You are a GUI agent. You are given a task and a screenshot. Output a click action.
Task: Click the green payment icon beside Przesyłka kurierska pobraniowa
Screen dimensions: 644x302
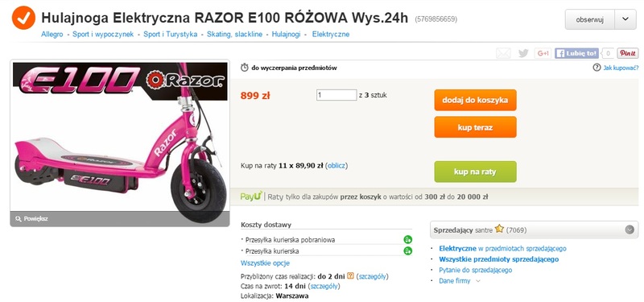point(408,239)
